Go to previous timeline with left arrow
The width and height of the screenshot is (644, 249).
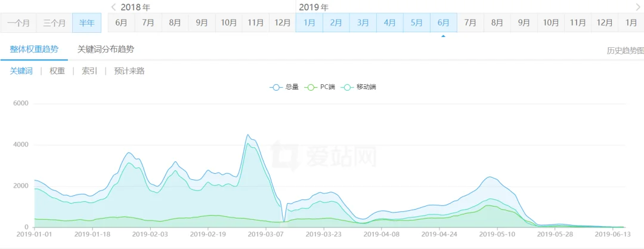pyautogui.click(x=113, y=7)
